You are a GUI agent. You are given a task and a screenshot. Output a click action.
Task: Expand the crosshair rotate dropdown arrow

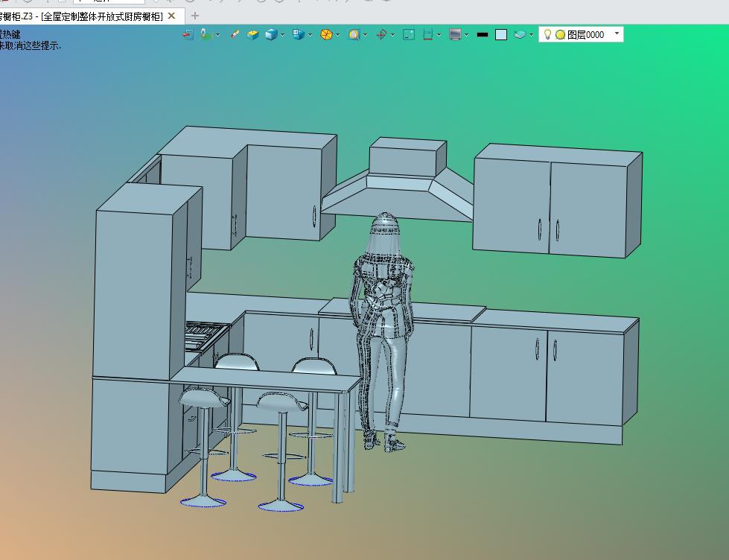pyautogui.click(x=393, y=35)
